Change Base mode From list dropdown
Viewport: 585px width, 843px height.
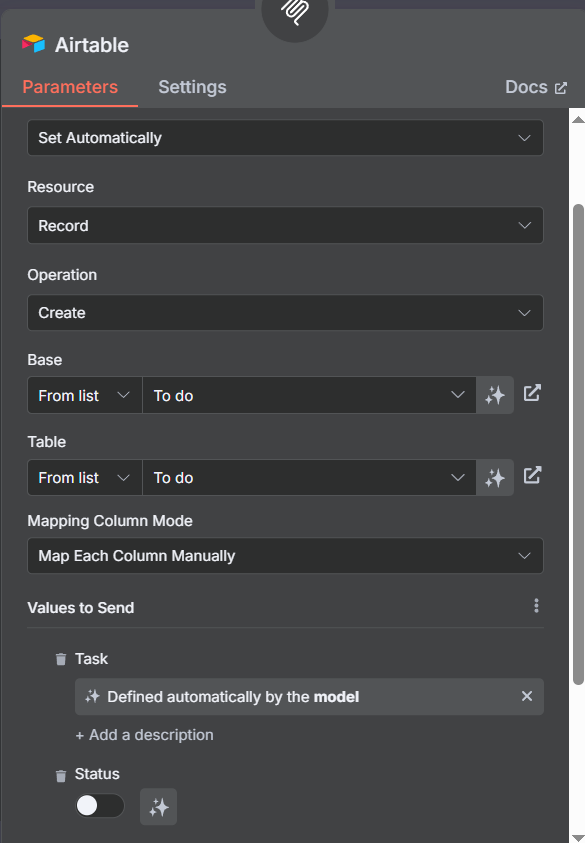tap(85, 396)
